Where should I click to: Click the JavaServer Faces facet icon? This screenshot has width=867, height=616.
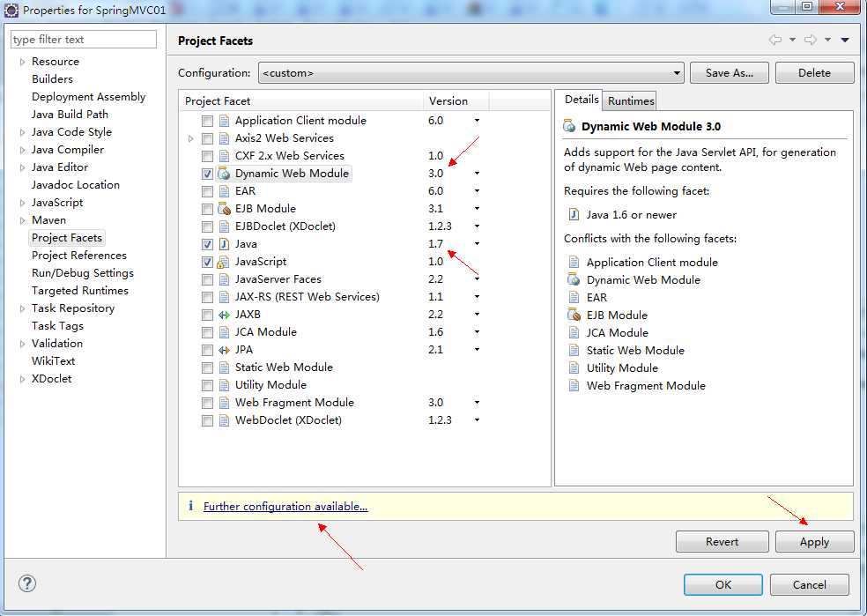[x=224, y=279]
